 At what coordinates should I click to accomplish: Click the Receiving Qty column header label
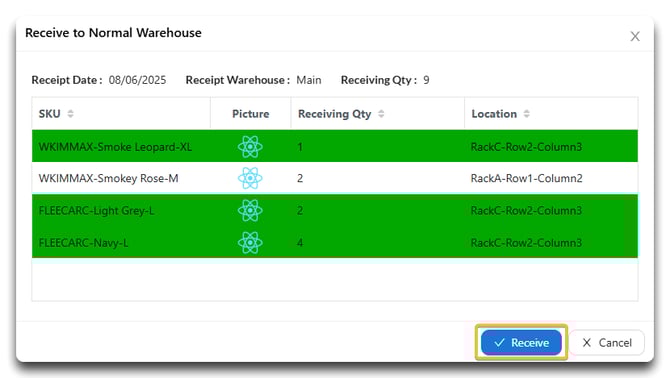pyautogui.click(x=335, y=114)
